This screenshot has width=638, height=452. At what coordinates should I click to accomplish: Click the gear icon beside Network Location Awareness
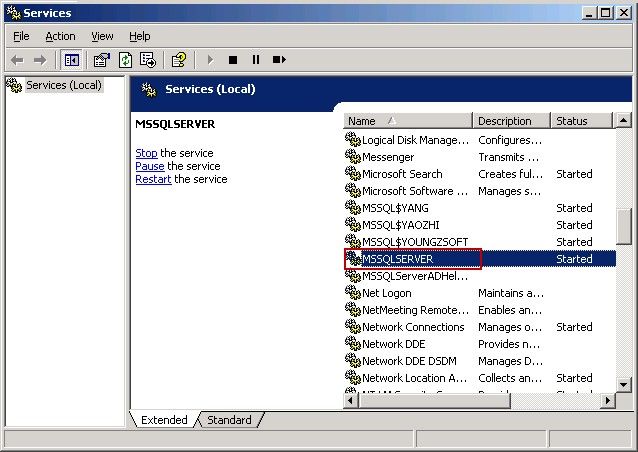coord(353,378)
